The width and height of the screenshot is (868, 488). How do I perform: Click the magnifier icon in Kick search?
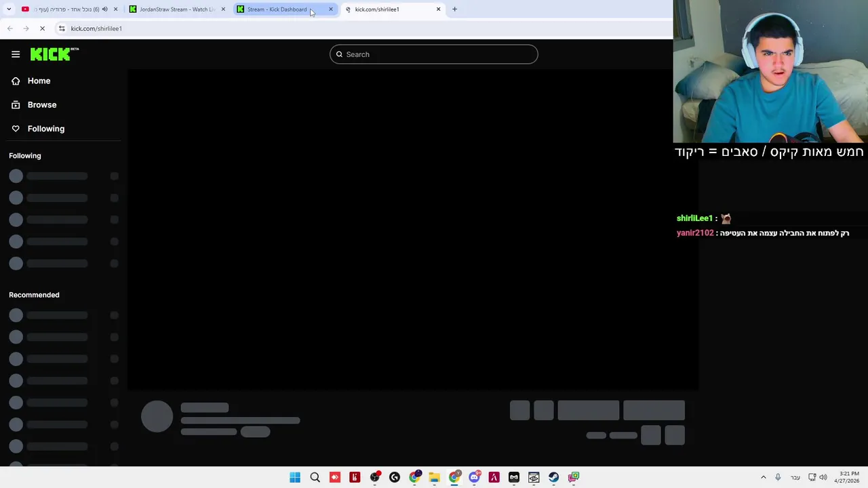(339, 54)
